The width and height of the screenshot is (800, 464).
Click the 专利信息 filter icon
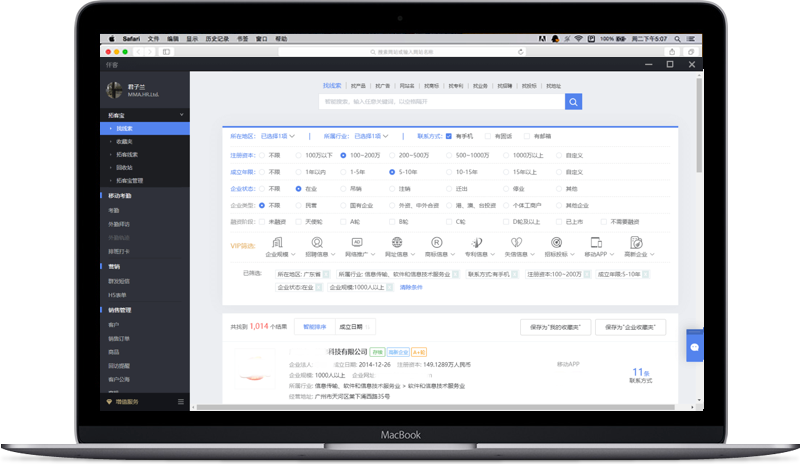click(x=477, y=242)
